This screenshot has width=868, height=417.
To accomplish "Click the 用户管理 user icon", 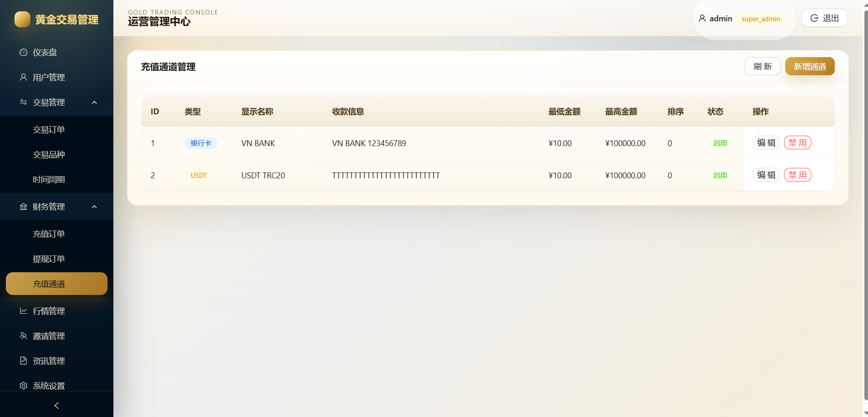I will (x=23, y=77).
